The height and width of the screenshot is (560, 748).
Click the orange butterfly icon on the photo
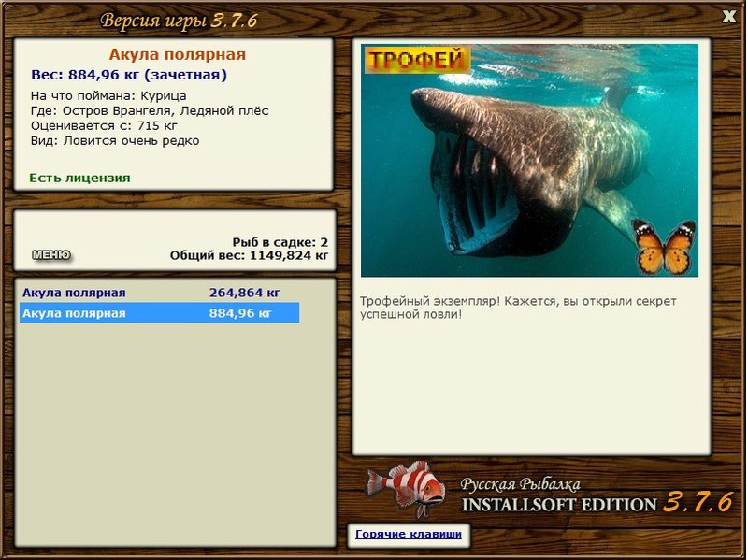click(x=664, y=247)
